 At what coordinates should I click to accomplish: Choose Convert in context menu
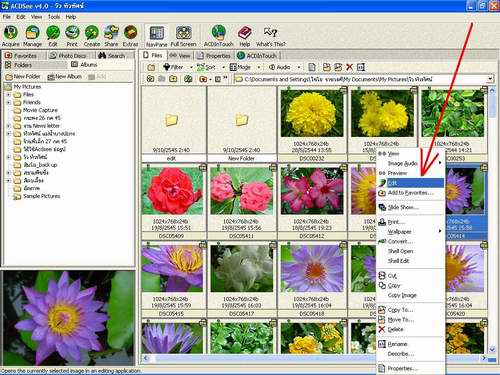pos(411,241)
